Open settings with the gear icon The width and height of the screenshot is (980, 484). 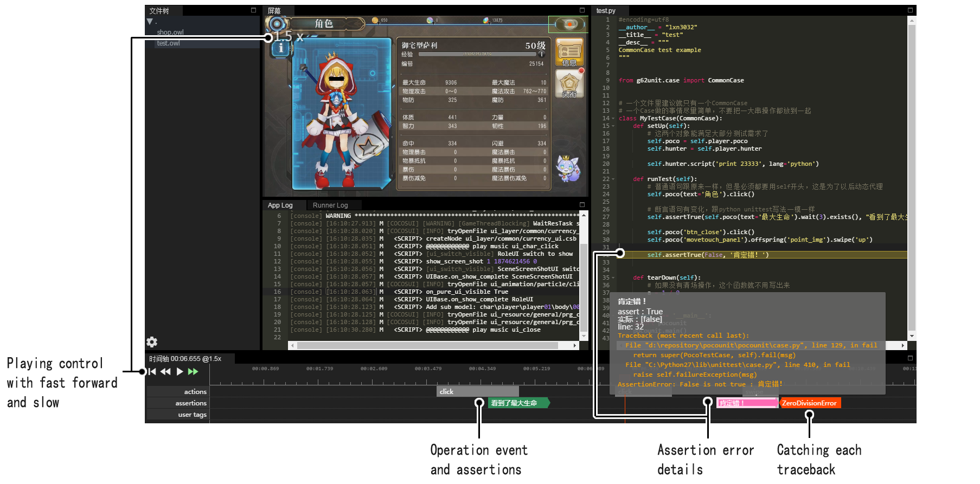pyautogui.click(x=152, y=342)
